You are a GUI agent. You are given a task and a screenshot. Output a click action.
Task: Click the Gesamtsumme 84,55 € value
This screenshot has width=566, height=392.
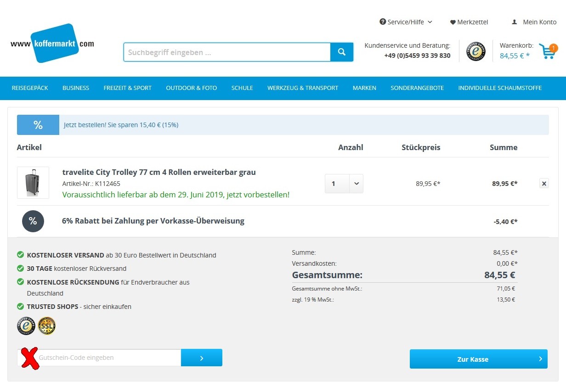[500, 275]
